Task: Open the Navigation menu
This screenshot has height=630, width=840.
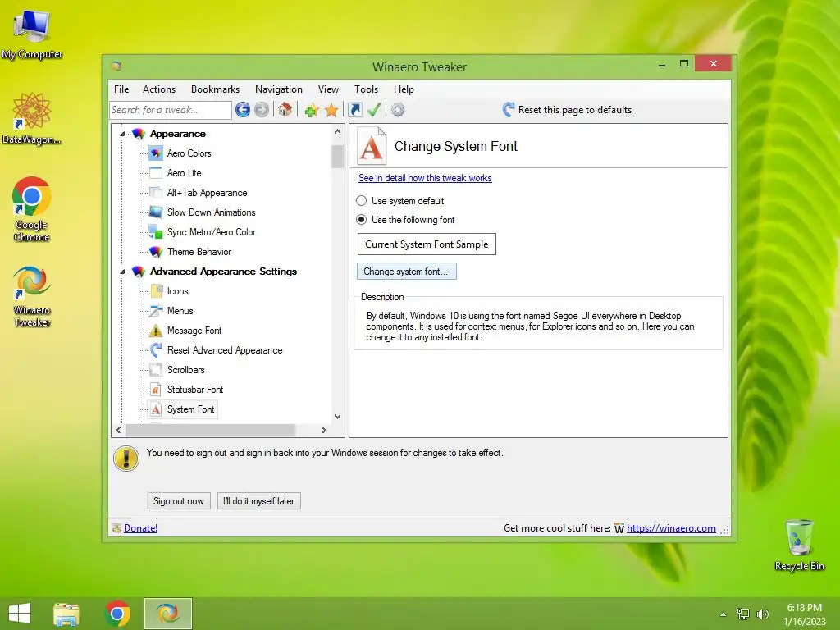Action: (279, 89)
